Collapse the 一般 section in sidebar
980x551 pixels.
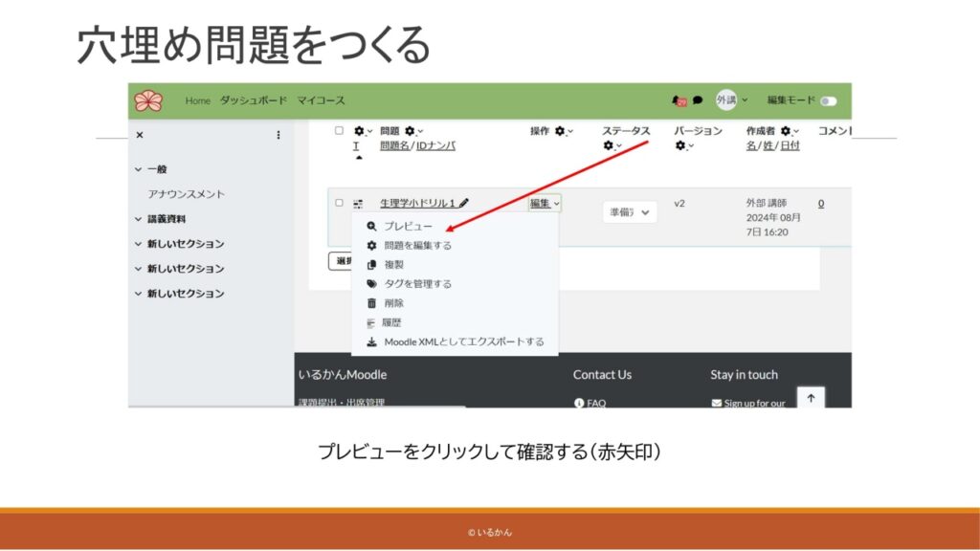(139, 169)
